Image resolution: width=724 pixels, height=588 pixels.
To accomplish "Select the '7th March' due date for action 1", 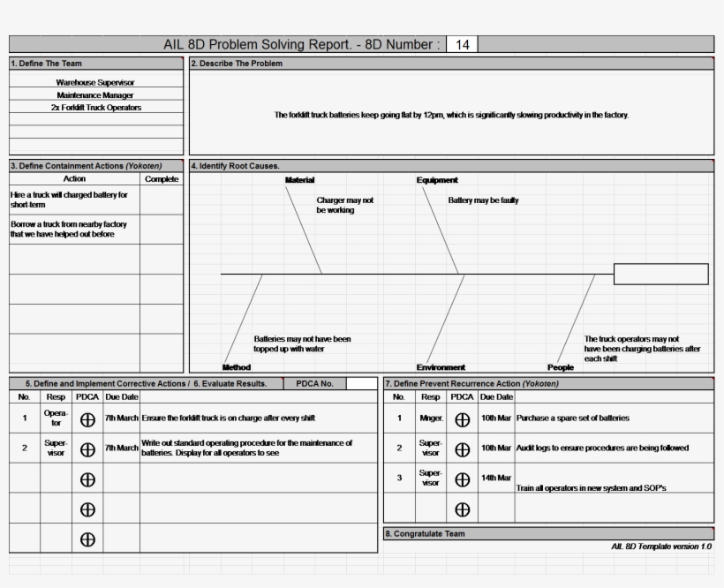I will pos(122,418).
